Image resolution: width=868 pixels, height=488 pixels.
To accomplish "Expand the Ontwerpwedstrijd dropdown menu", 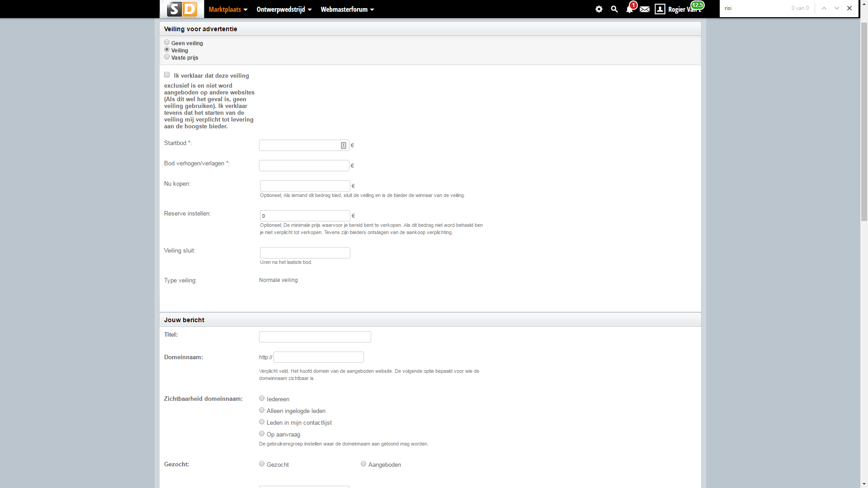I will coord(284,9).
